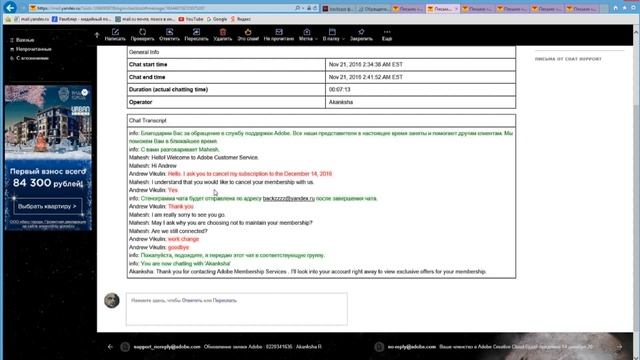Click the Duration value 00:07:13
The width and height of the screenshot is (640, 360).
(340, 89)
